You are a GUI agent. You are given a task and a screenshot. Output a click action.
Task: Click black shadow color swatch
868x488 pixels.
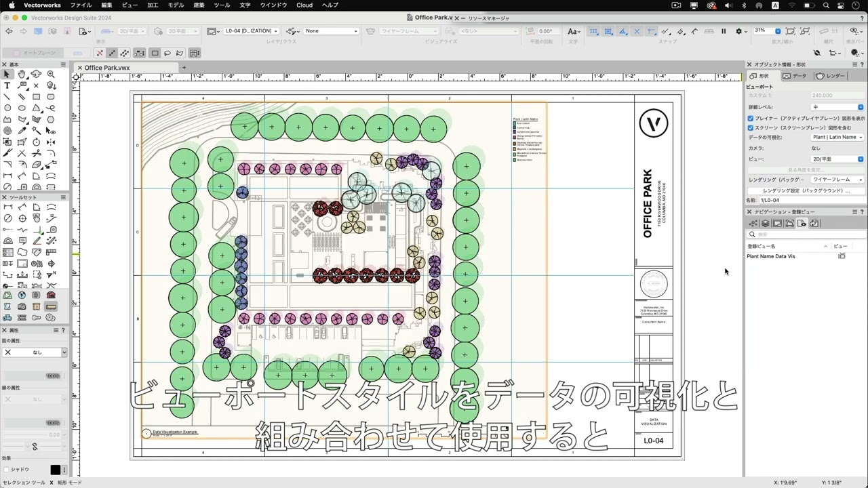point(56,470)
